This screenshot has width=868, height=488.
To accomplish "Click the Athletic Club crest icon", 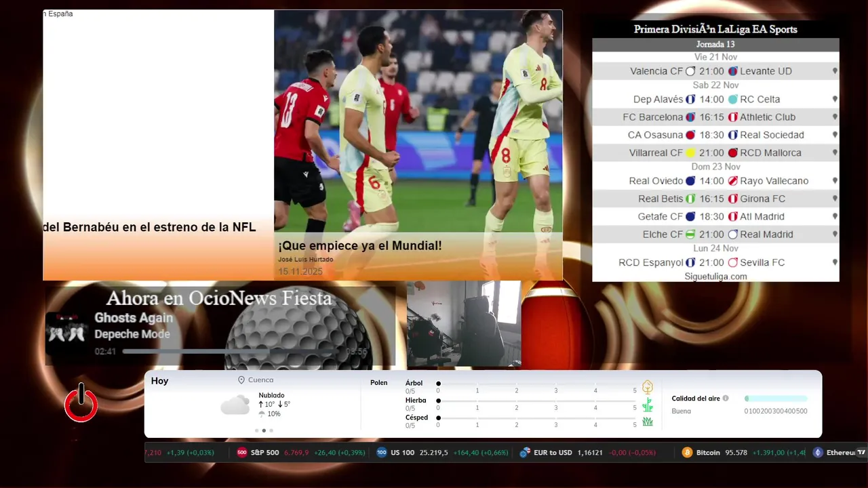I will tap(732, 117).
